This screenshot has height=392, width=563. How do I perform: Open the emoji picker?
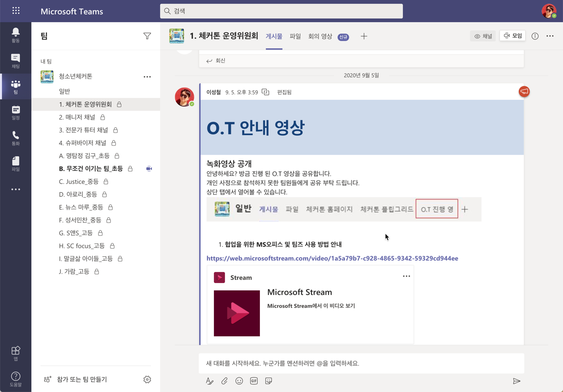239,381
